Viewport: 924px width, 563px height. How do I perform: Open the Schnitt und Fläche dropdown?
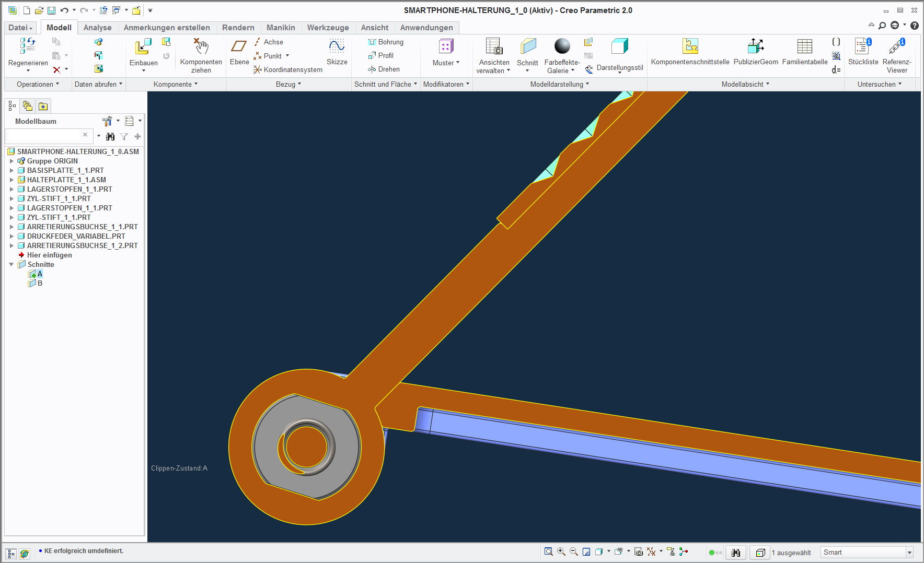tap(386, 84)
